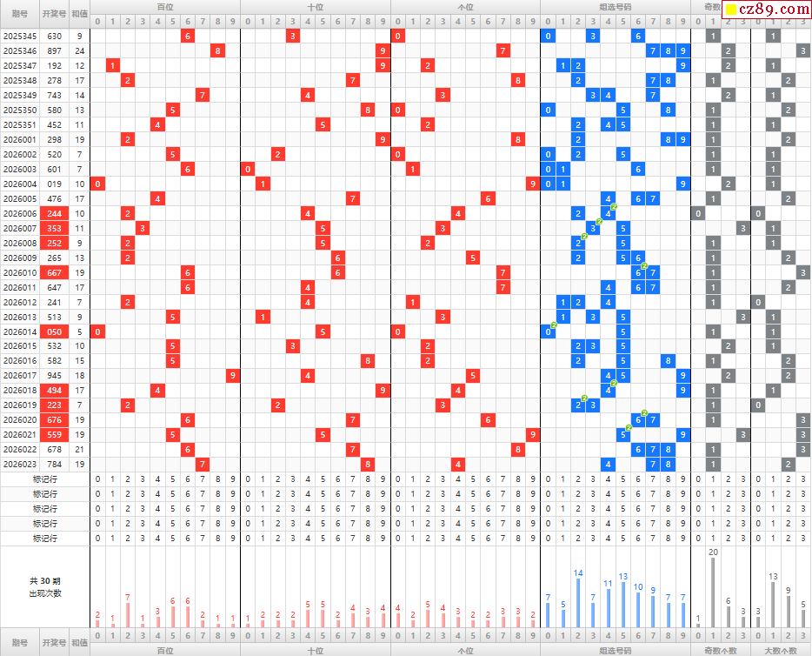The width and height of the screenshot is (812, 656).
Task: Select issue number 2026023
Action: pos(20,464)
